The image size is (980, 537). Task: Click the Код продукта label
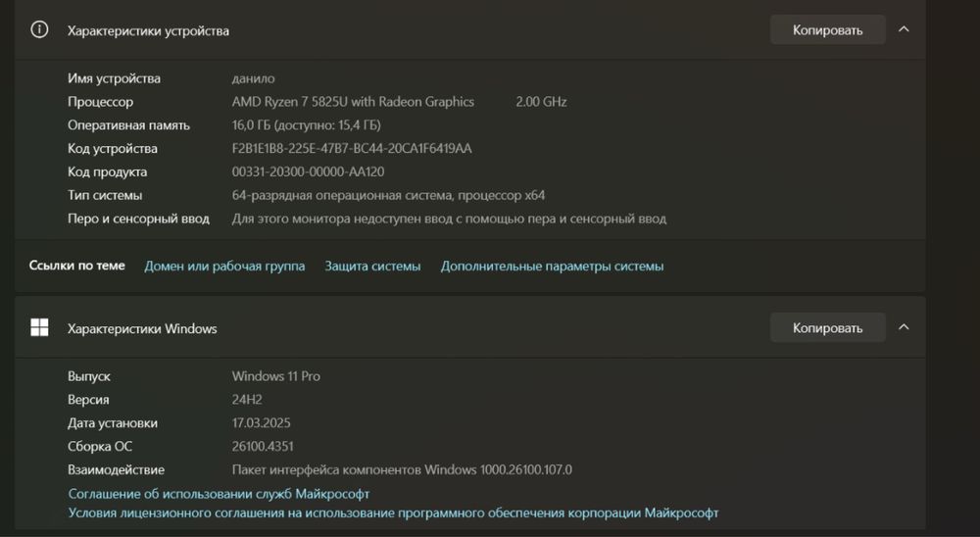[108, 171]
